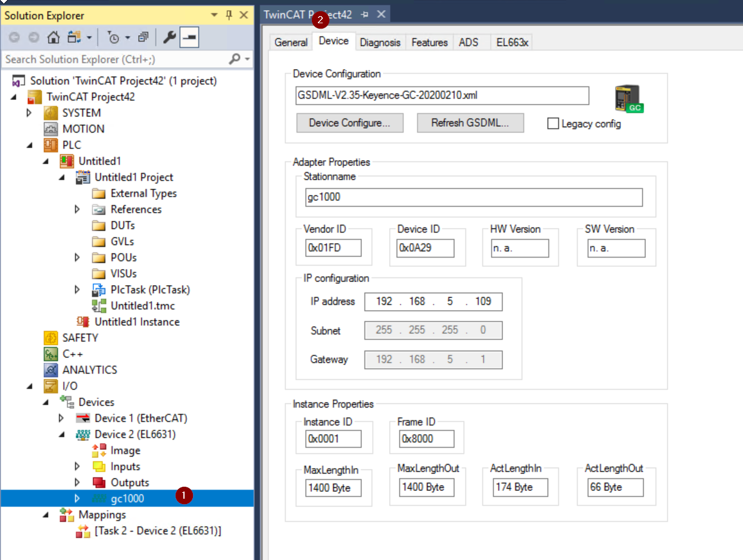Click the Collapse All icon in Solution Explorer
Viewport: 743px width, 560px height.
pyautogui.click(x=143, y=37)
